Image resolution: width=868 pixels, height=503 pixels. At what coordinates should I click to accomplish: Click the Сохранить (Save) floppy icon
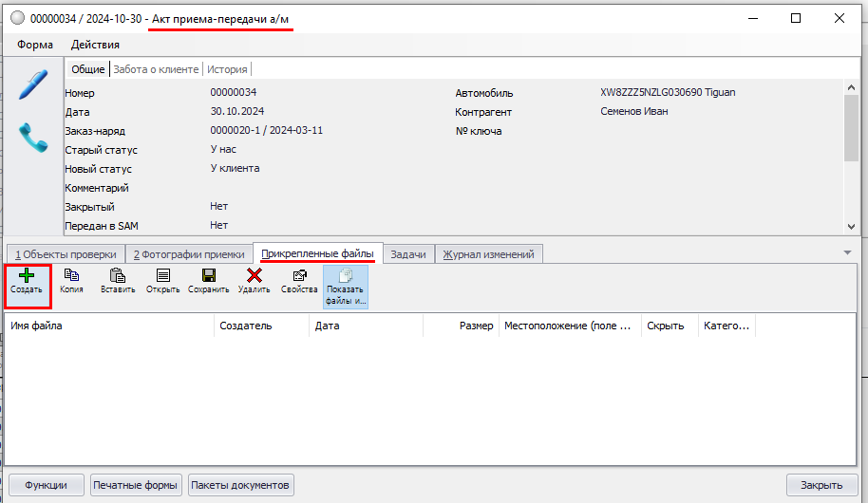coord(208,276)
